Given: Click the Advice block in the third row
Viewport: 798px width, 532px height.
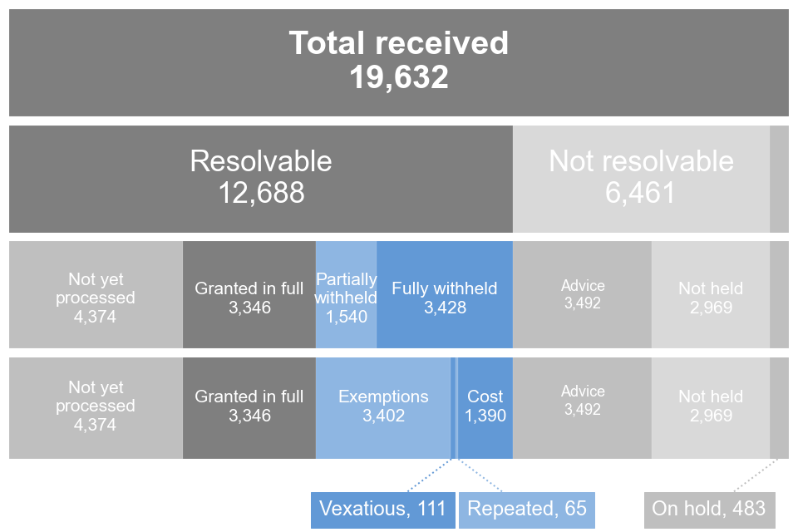Looking at the screenshot, I should pyautogui.click(x=582, y=295).
